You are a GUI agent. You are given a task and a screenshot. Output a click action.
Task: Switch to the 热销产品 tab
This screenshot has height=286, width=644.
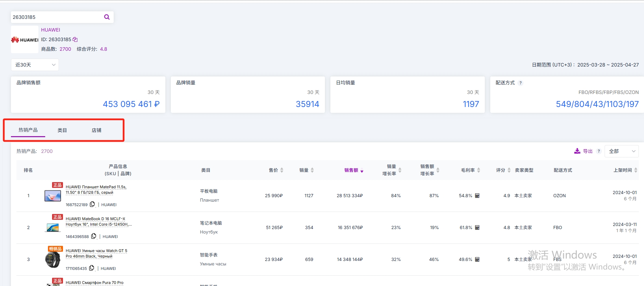(28, 130)
